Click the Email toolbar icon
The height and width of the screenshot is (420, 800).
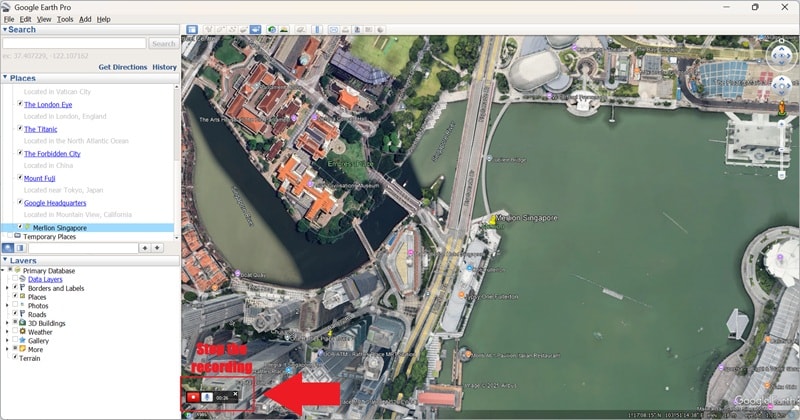[x=333, y=30]
